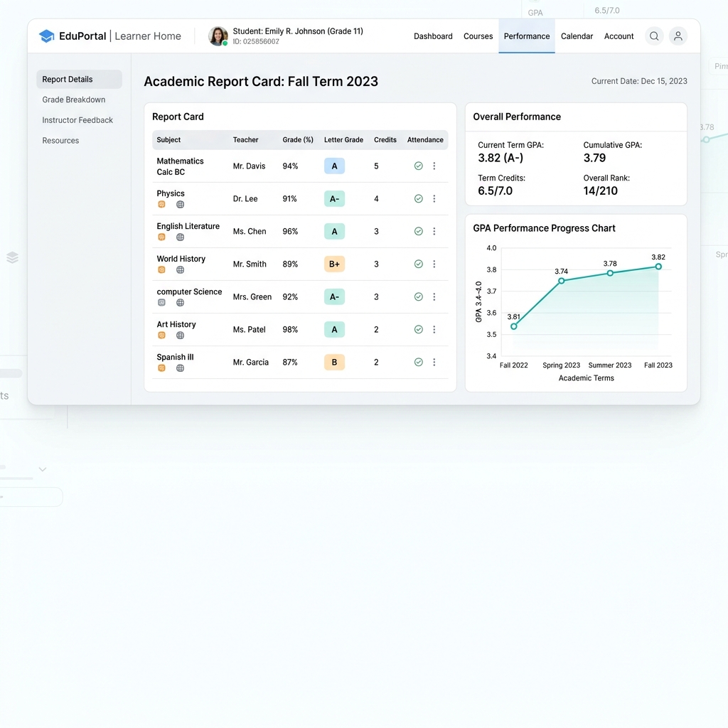This screenshot has width=728, height=728.
Task: Expand the chevron dropdown in background window
Action: (x=43, y=469)
